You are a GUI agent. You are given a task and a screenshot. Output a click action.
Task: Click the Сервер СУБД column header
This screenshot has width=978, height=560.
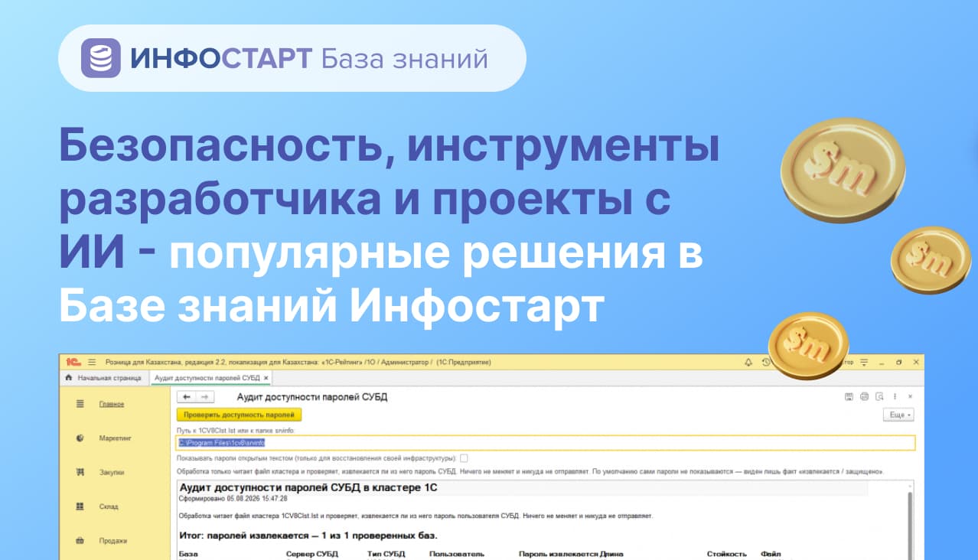tap(311, 554)
